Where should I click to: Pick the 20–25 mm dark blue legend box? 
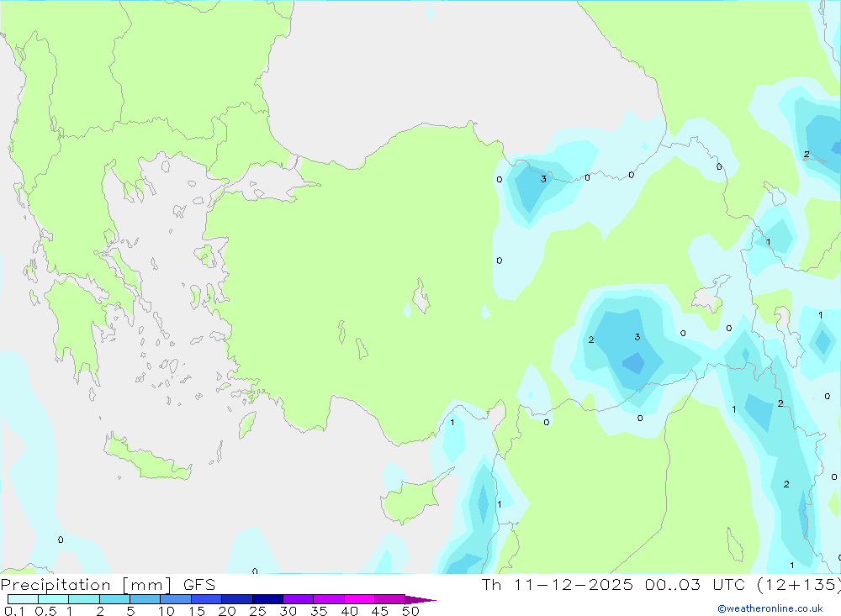click(237, 599)
